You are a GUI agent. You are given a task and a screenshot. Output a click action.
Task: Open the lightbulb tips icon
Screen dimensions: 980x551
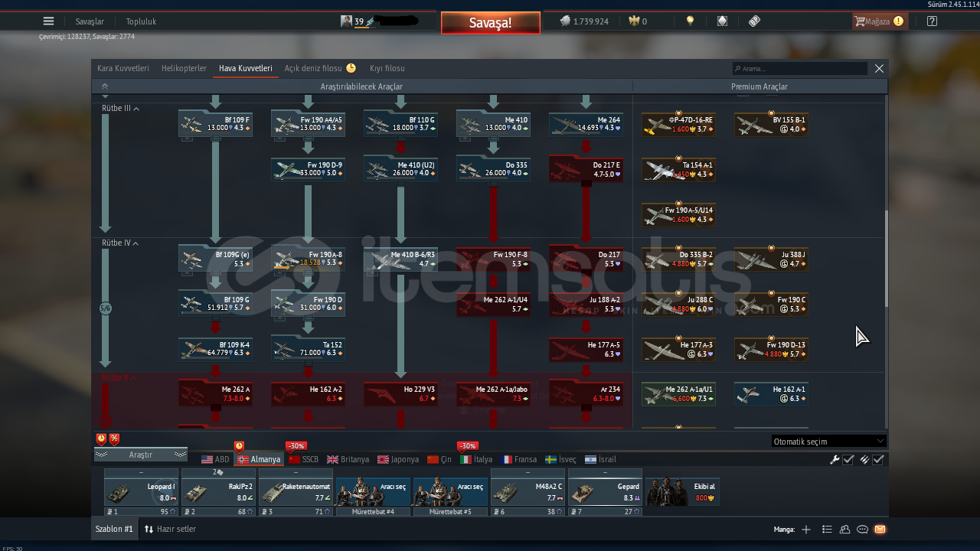point(691,21)
